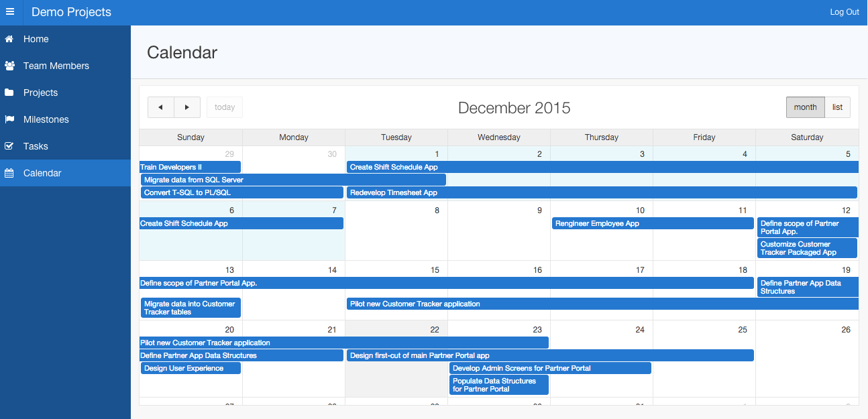The width and height of the screenshot is (868, 419).
Task: Advance to next month with right arrow
Action: pos(187,107)
